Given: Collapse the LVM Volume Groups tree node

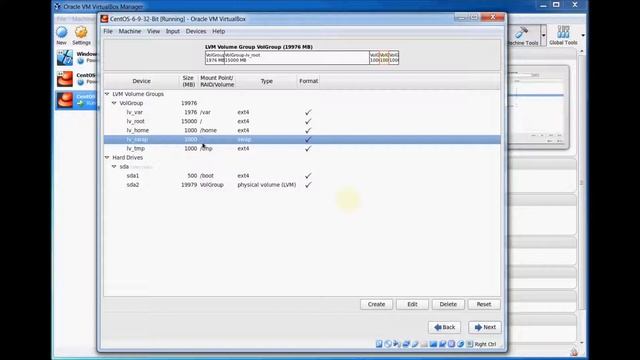Looking at the screenshot, I should pyautogui.click(x=107, y=94).
